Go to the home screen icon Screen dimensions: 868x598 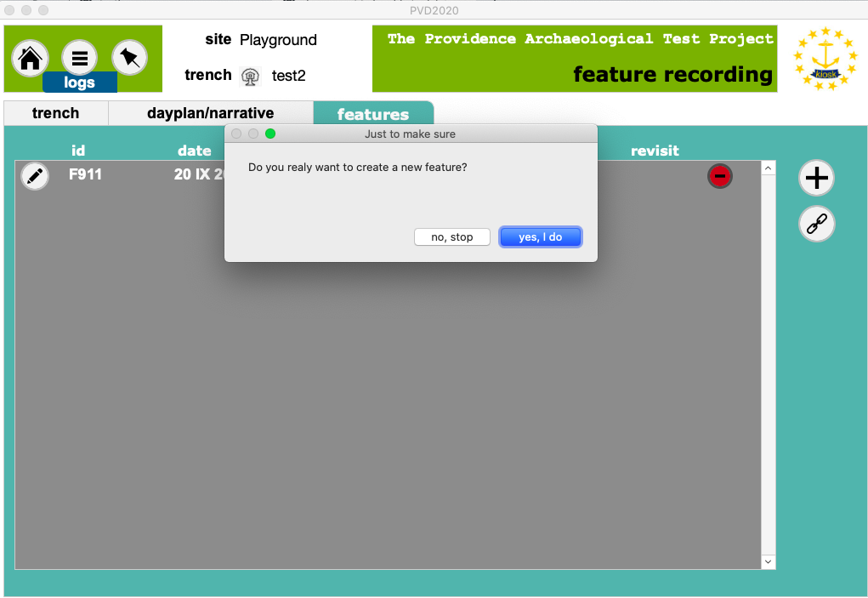tap(30, 58)
